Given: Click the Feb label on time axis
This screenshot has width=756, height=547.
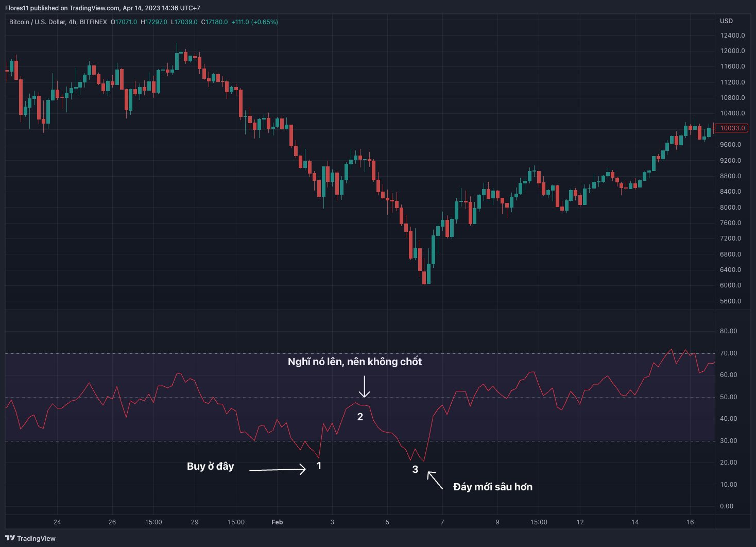Looking at the screenshot, I should [x=277, y=522].
